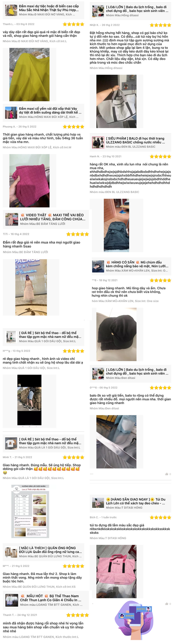View the pink smocked dress review photo
This screenshot has height=644, width=174.
point(29,180)
